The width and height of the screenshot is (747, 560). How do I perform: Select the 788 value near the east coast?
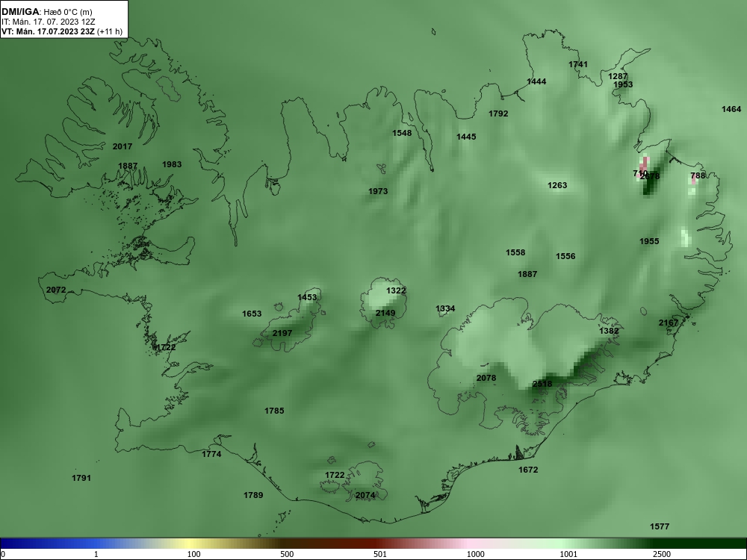tap(698, 175)
